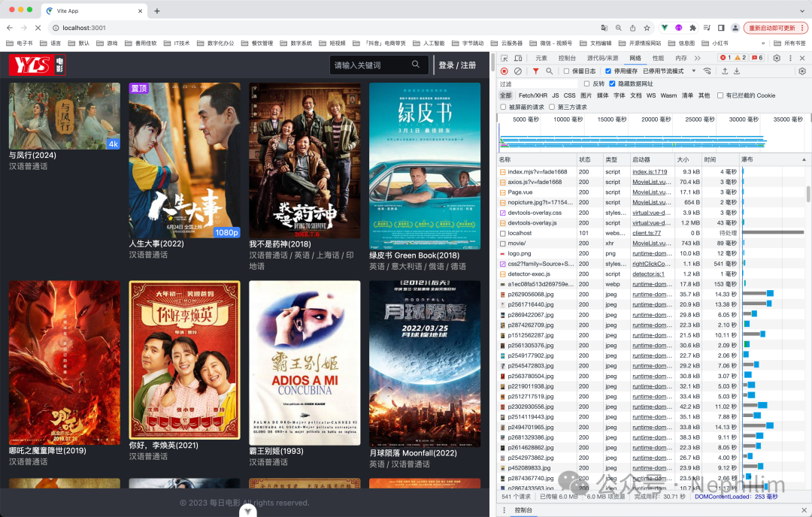
Task: Toggle the browser side panel icon
Action: (721, 28)
